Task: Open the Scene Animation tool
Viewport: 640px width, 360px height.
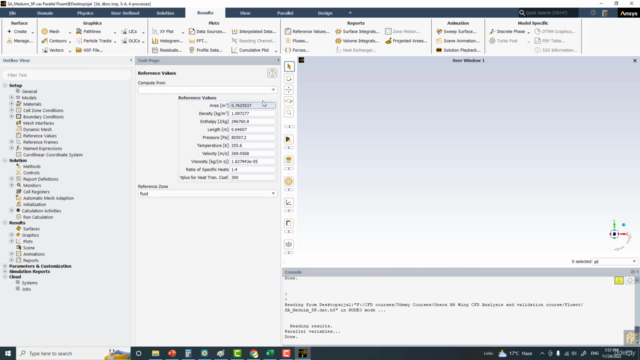Action: point(458,41)
